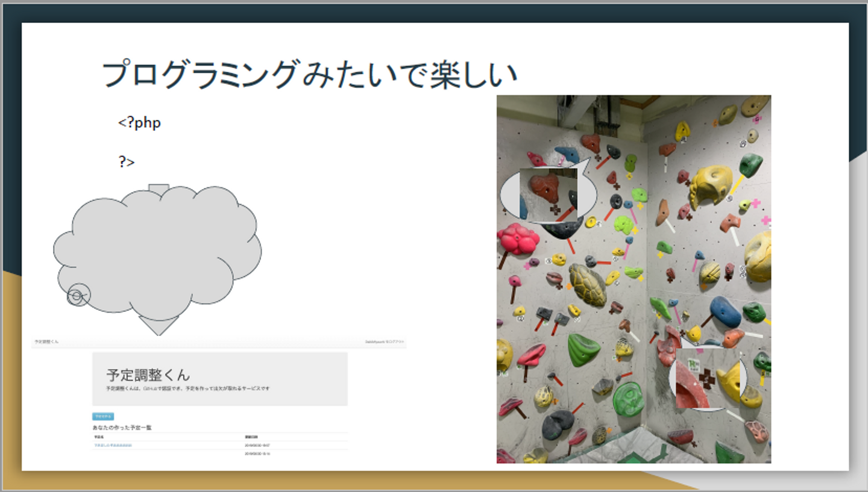
Task: Click the small blue button in the web screenshot
Action: pyautogui.click(x=103, y=416)
